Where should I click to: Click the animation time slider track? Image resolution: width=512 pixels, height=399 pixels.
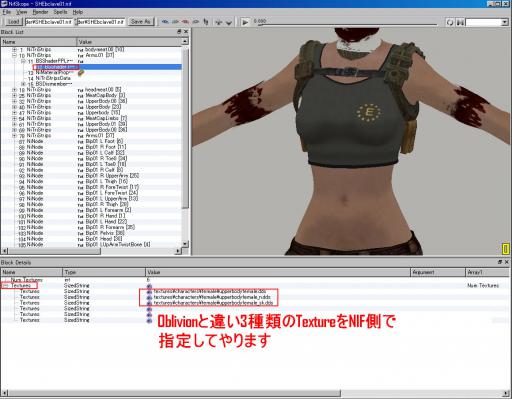click(x=347, y=24)
